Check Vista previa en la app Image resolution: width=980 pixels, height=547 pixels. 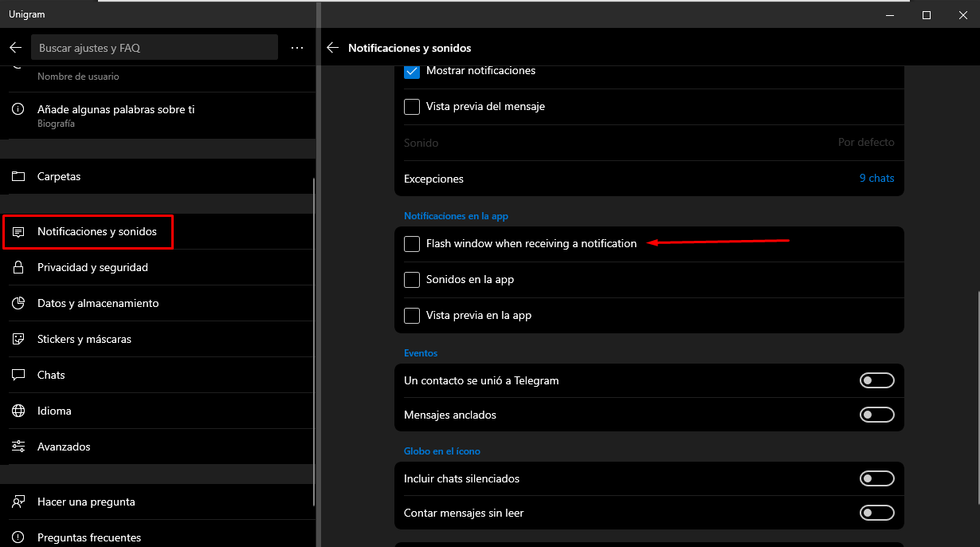click(x=412, y=316)
